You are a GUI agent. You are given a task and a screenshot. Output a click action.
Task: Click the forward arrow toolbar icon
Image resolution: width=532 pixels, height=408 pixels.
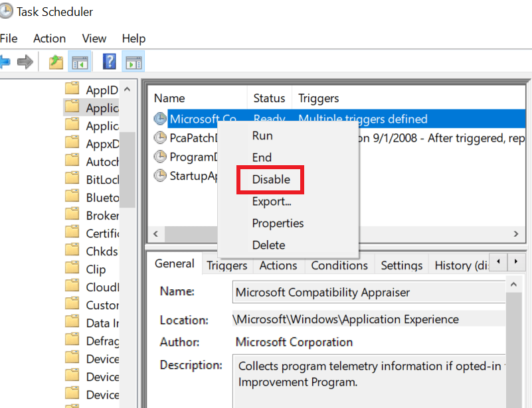tap(25, 61)
